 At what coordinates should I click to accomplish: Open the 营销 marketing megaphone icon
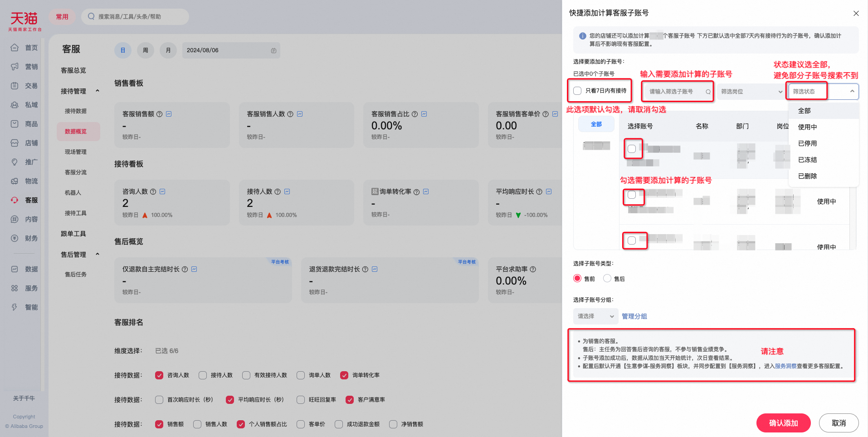point(15,67)
